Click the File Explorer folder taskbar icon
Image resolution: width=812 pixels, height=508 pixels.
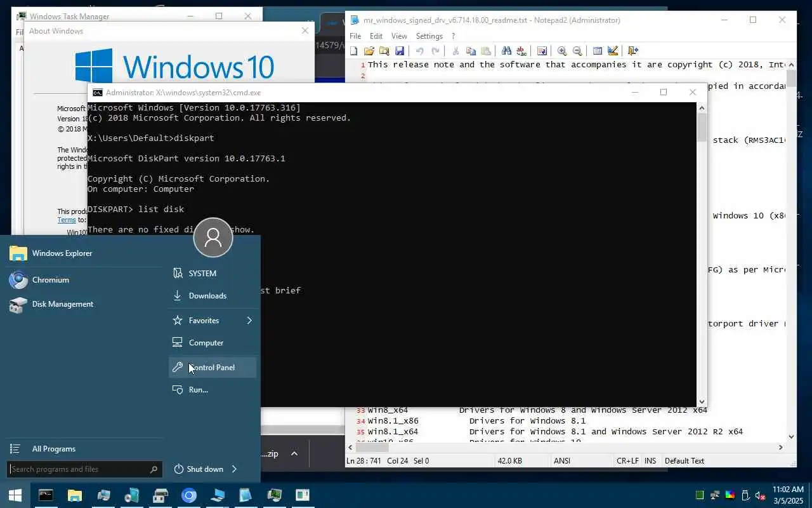click(x=75, y=495)
